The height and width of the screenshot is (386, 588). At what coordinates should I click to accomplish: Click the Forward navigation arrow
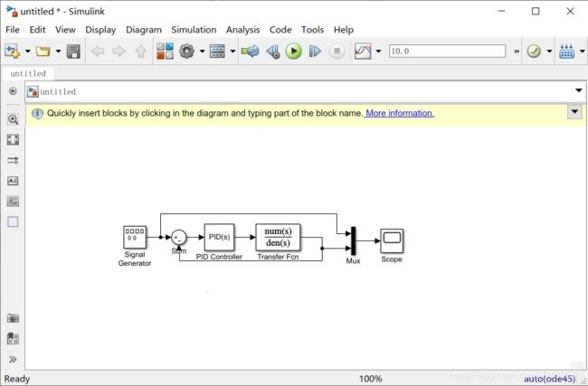click(x=119, y=51)
